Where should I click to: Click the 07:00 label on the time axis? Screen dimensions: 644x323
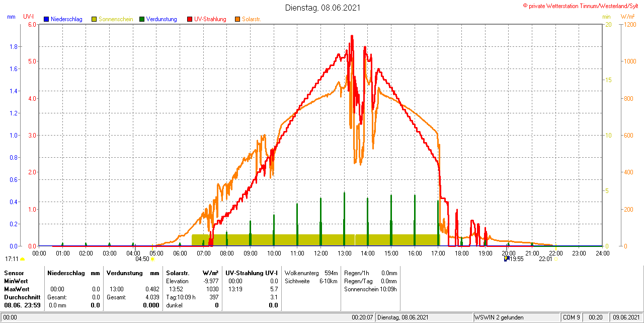tap(203, 253)
